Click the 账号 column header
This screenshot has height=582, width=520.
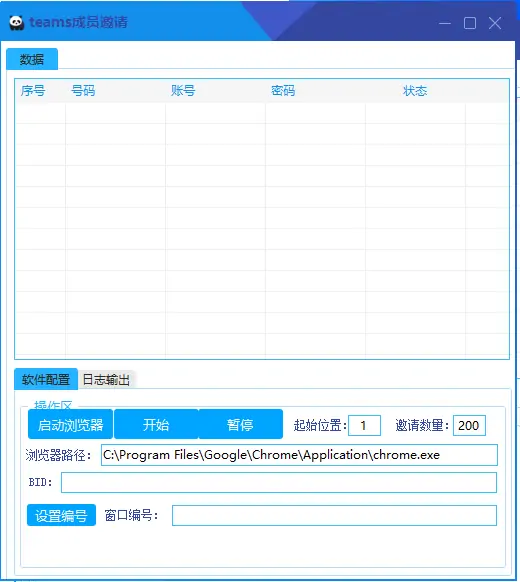(183, 91)
